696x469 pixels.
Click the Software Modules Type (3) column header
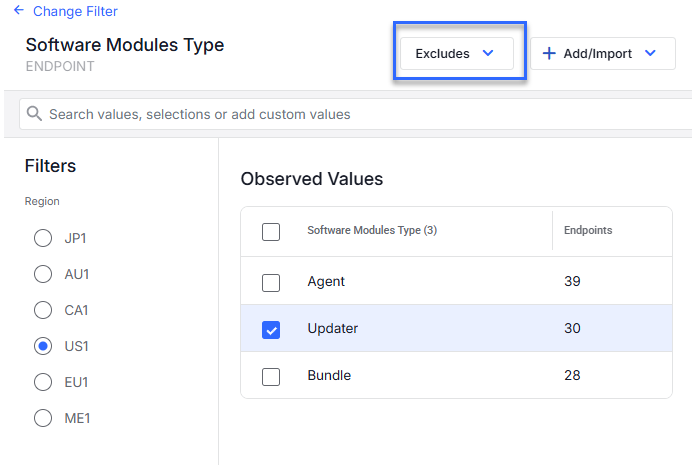[372, 230]
